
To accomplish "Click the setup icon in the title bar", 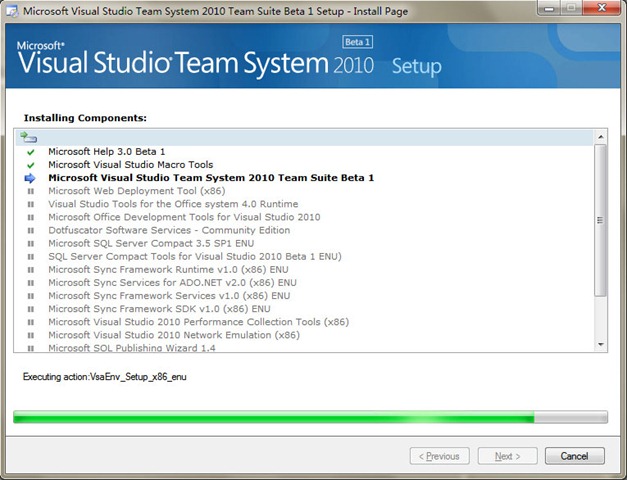I will tap(12, 11).
